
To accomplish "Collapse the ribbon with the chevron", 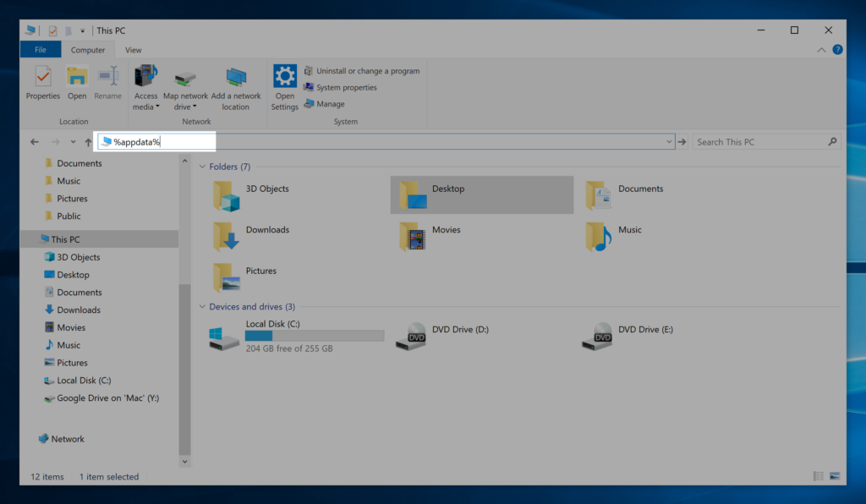I will [821, 50].
